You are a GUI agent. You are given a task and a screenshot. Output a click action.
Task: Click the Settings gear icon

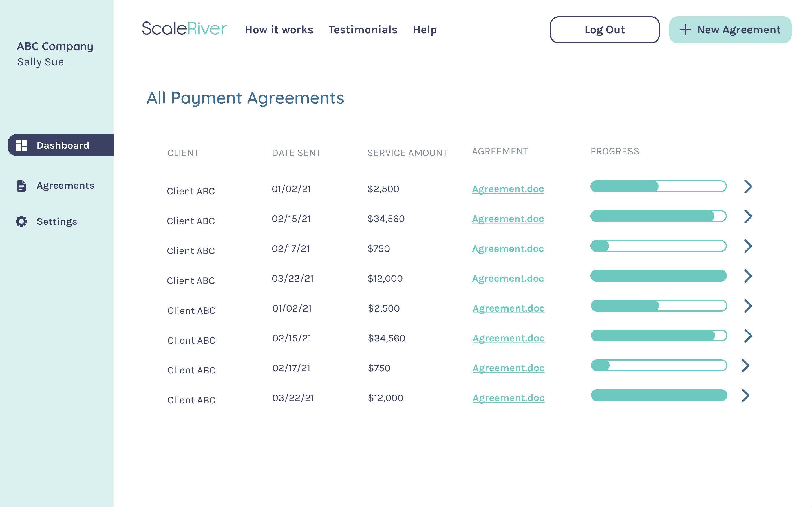coord(21,221)
